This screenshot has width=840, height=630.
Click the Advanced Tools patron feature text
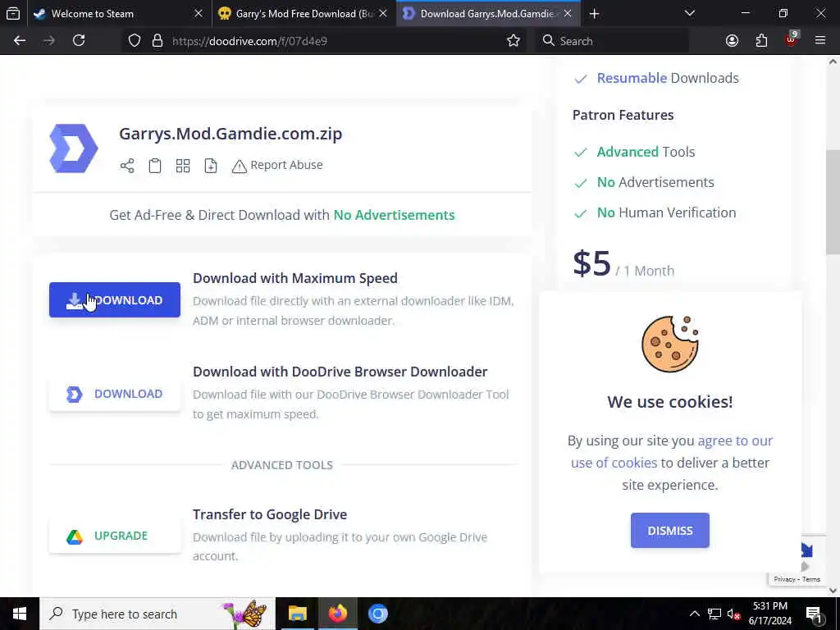click(646, 152)
